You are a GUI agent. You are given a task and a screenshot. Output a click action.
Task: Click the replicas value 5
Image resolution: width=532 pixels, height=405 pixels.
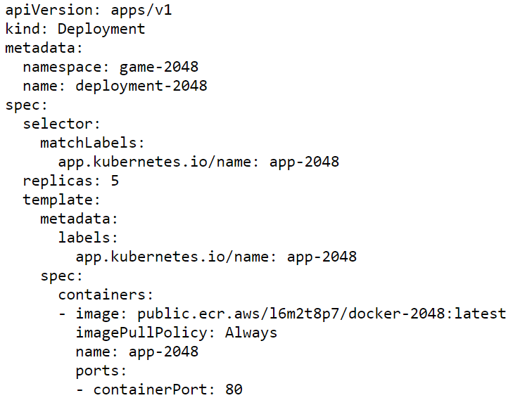coord(115,181)
